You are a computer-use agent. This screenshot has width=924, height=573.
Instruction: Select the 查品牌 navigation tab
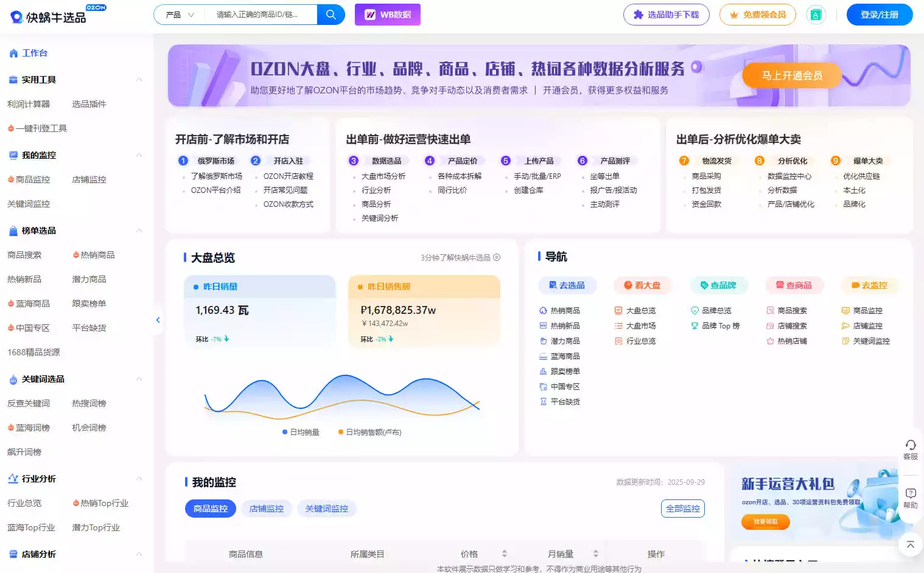[x=718, y=285]
